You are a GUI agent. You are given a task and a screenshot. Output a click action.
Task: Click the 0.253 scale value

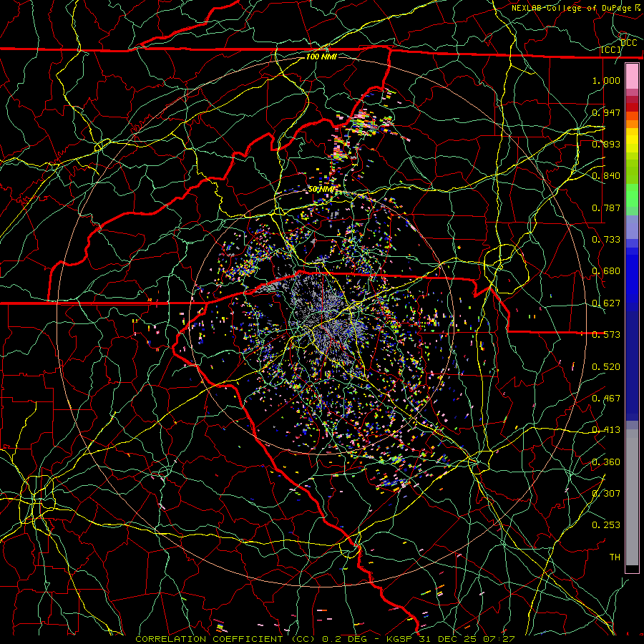pos(606,525)
